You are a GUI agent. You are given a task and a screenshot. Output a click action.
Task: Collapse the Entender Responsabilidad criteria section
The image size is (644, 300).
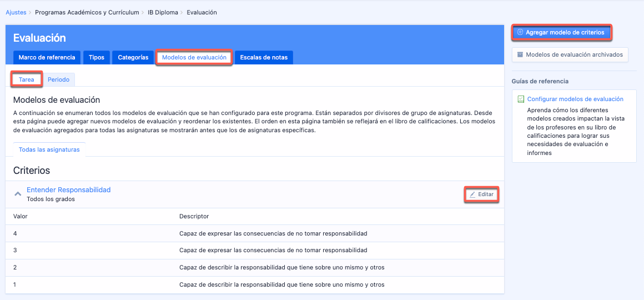coord(18,194)
